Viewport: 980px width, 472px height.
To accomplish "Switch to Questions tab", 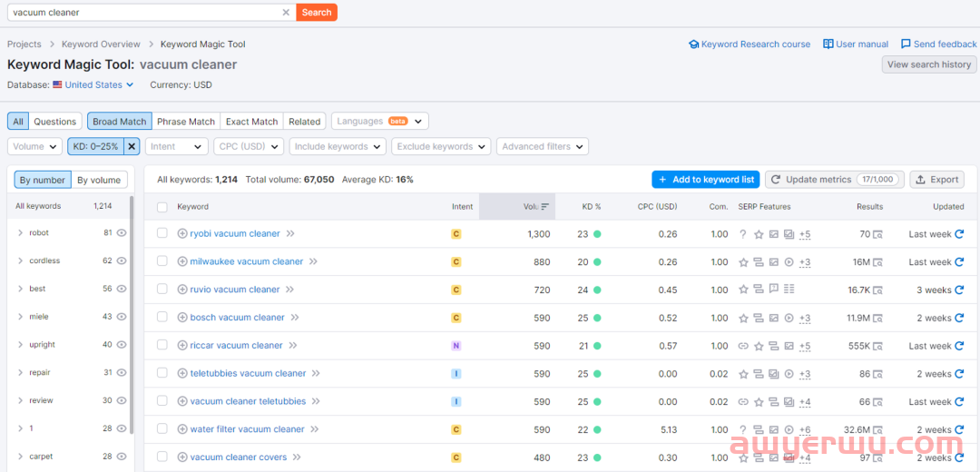I will point(55,122).
